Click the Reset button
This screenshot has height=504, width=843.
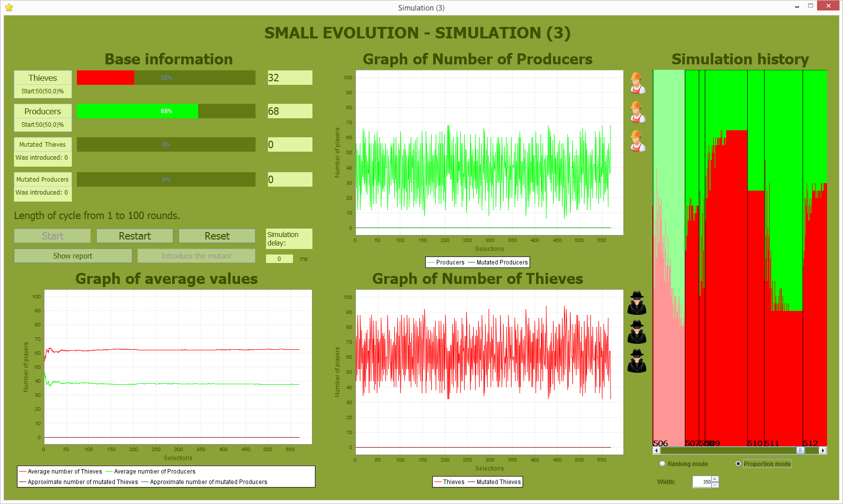click(217, 236)
